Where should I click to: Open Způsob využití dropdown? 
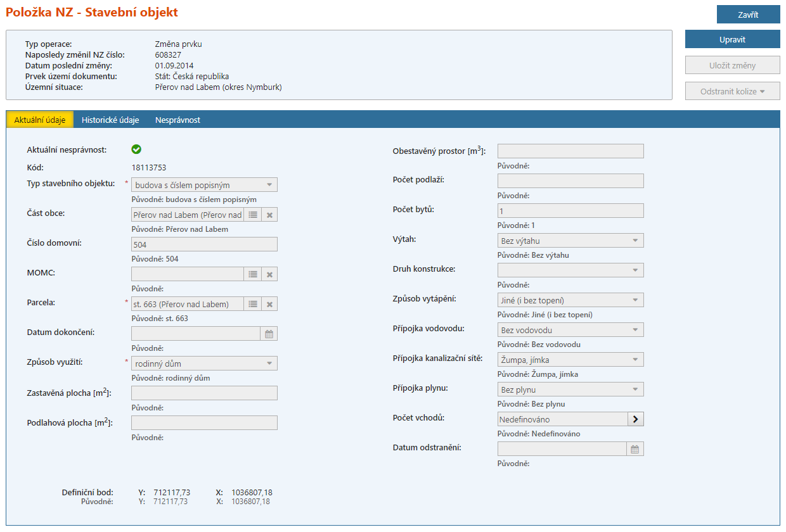[x=269, y=364]
